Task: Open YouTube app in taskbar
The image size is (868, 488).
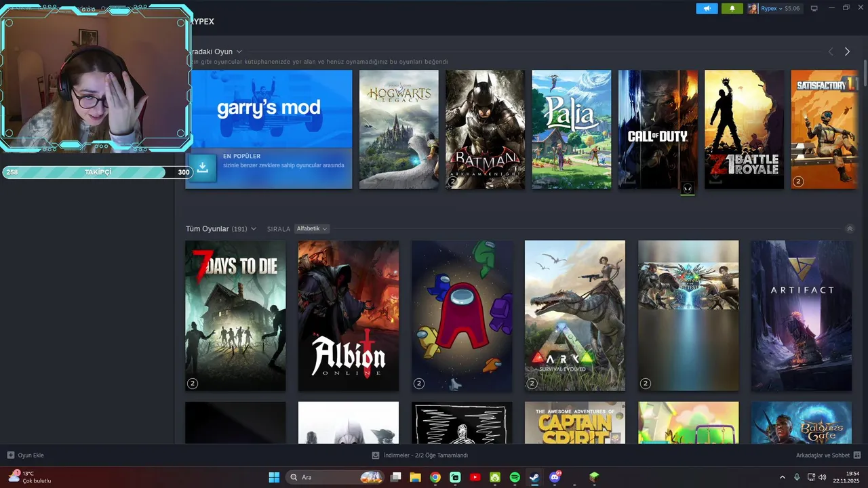Action: coord(475,477)
